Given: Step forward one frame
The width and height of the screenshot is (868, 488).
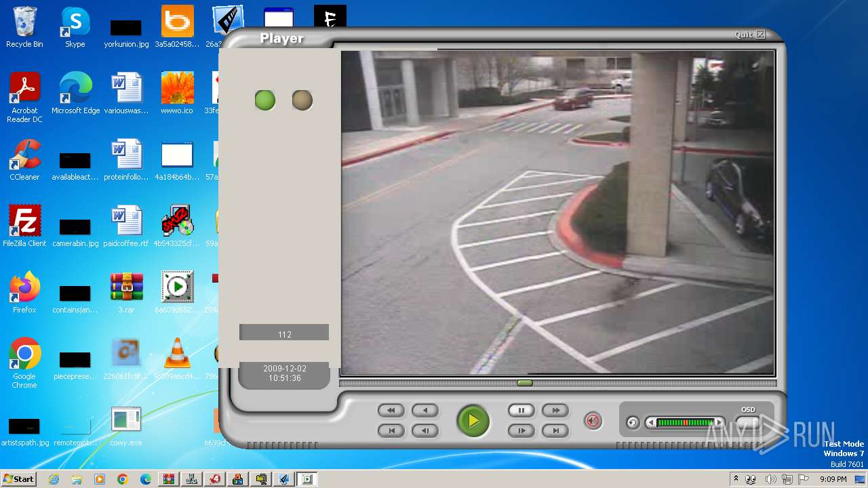Looking at the screenshot, I should click(x=521, y=430).
